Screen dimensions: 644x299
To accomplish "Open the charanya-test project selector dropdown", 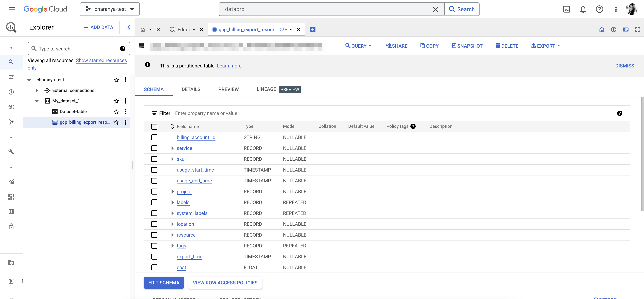I will [x=110, y=9].
